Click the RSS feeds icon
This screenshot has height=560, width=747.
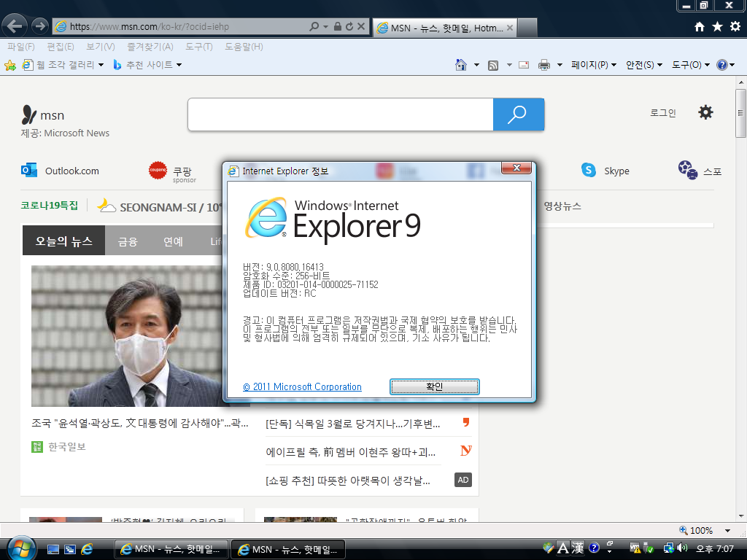tap(492, 64)
